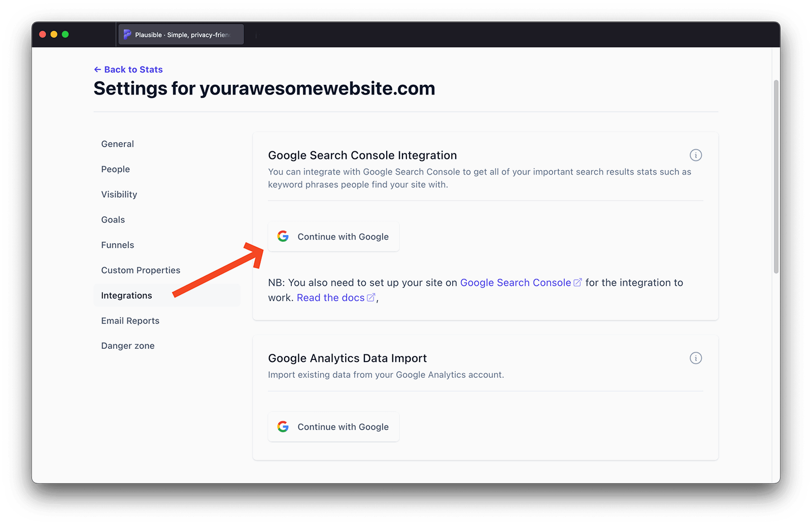Image resolution: width=812 pixels, height=525 pixels.
Task: Click info icon for Google Search Console Integration
Action: [x=695, y=155]
